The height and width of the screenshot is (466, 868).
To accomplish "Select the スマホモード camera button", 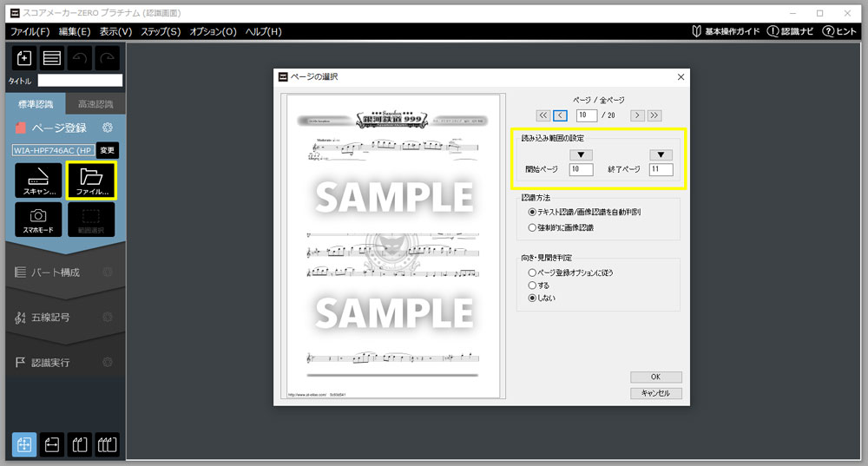I will coord(39,220).
